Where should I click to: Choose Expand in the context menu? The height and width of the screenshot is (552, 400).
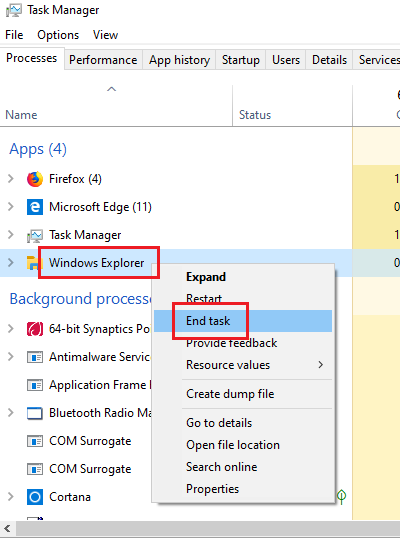(x=243, y=277)
